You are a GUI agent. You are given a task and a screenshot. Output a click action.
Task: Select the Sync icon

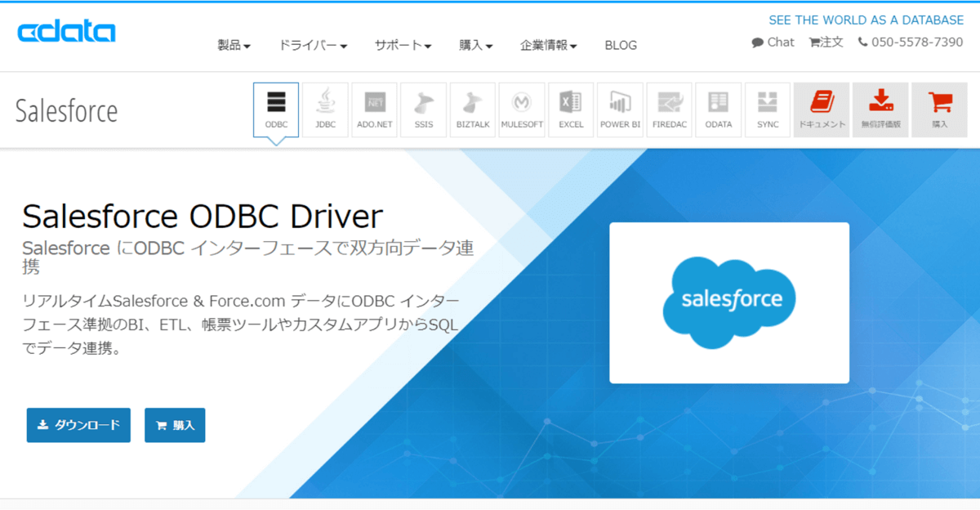[x=768, y=110]
